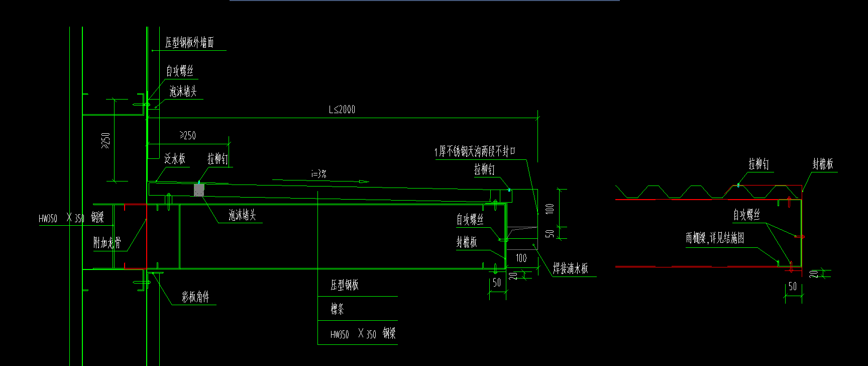Select the gray hatched foam plug block

pos(199,190)
